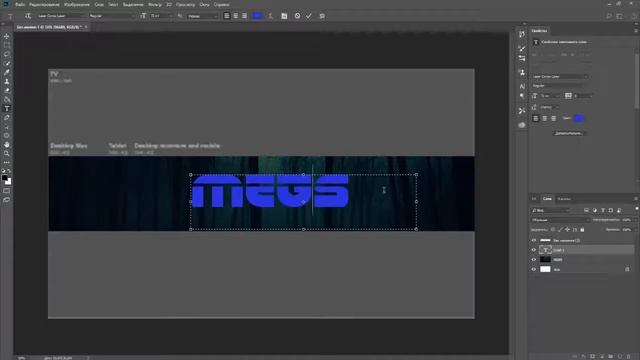Click the 3D text icon in options bar
This screenshot has width=640, height=360.
click(x=322, y=16)
